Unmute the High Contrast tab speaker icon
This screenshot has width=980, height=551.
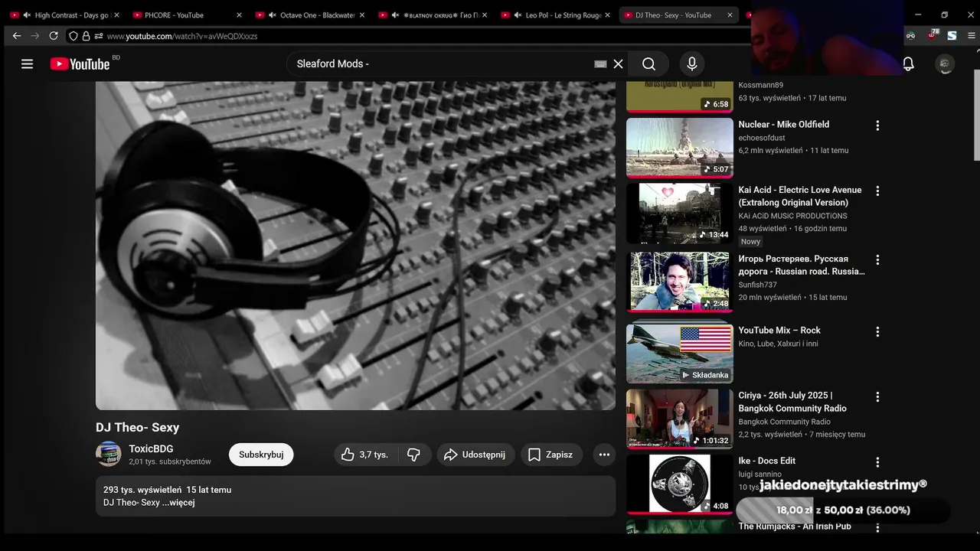click(28, 15)
